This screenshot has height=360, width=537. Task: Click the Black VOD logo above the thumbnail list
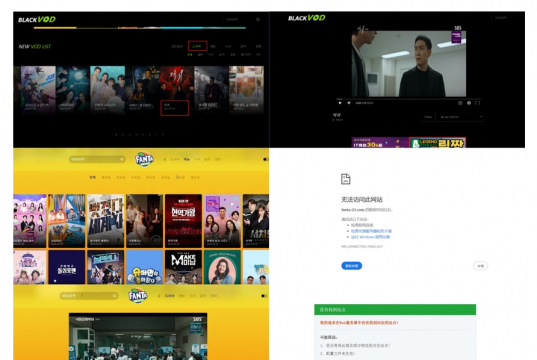[37, 20]
